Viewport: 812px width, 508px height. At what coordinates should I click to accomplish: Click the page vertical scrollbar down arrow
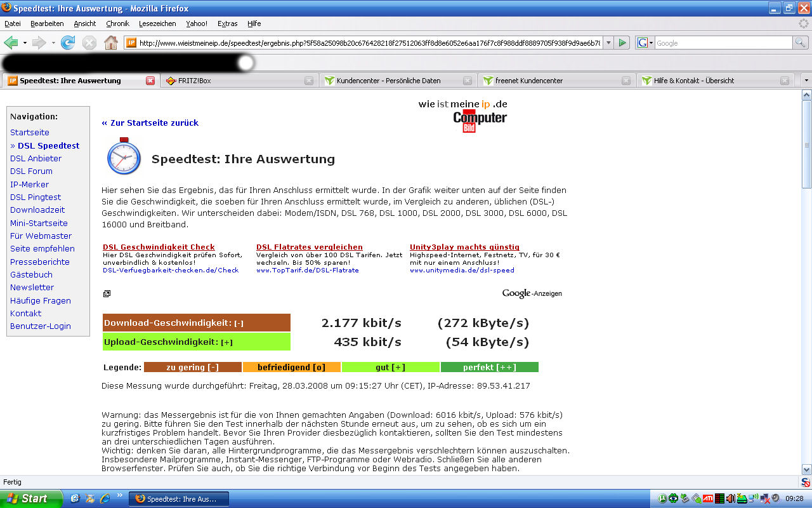pos(806,469)
